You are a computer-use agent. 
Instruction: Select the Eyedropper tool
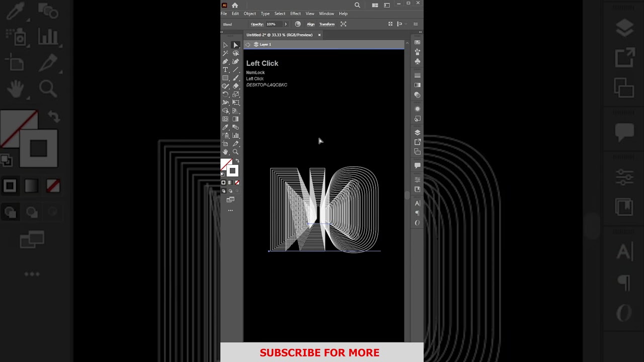225,127
